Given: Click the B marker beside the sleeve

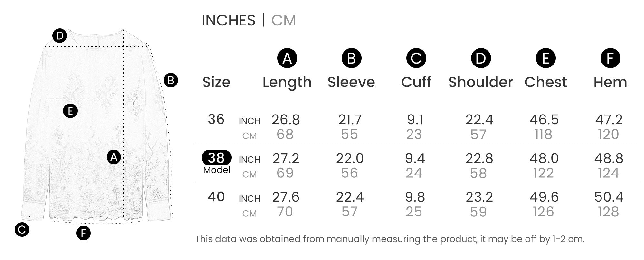Looking at the screenshot, I should [171, 80].
